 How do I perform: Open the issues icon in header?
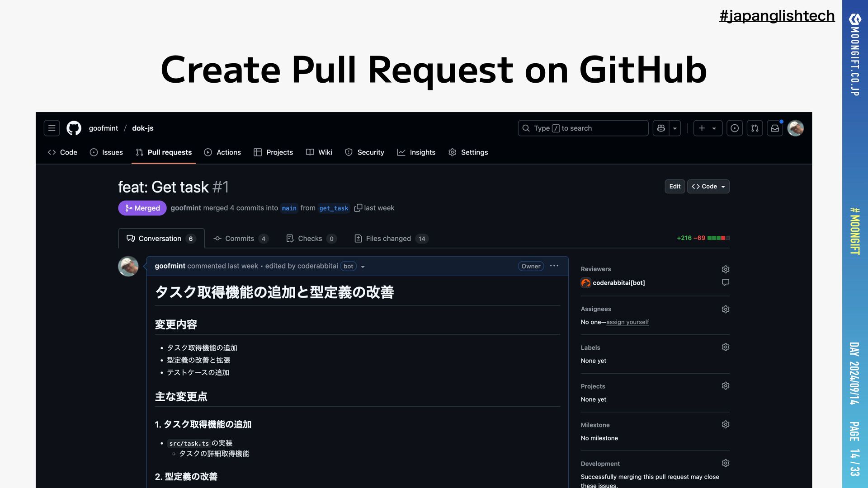coord(735,128)
